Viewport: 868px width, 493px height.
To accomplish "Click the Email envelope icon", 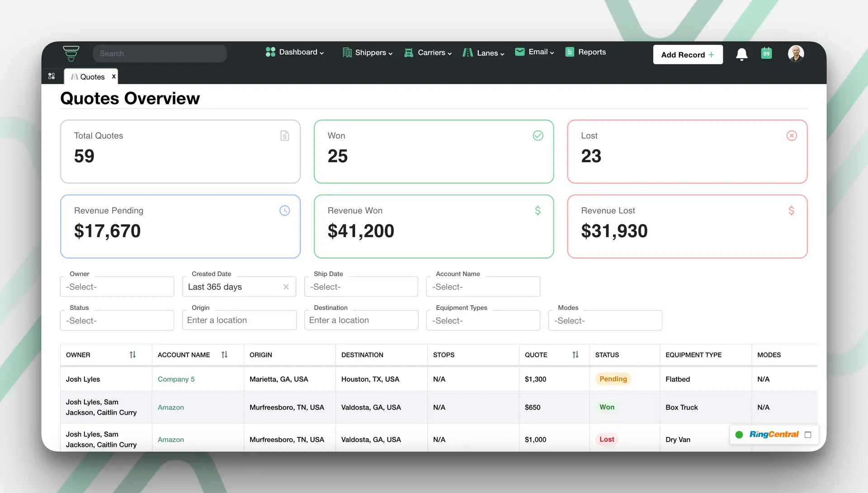I will pyautogui.click(x=519, y=52).
